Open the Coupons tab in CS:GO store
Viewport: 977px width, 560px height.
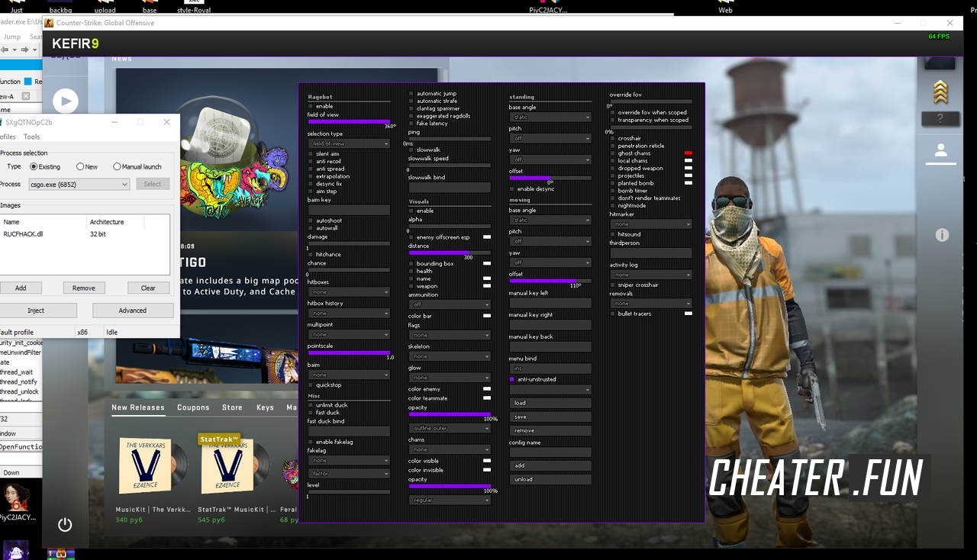tap(193, 407)
